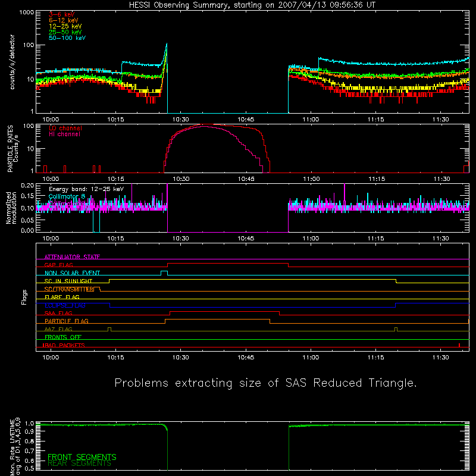Click the 10:45 label under particle rates panel

pyautogui.click(x=246, y=179)
